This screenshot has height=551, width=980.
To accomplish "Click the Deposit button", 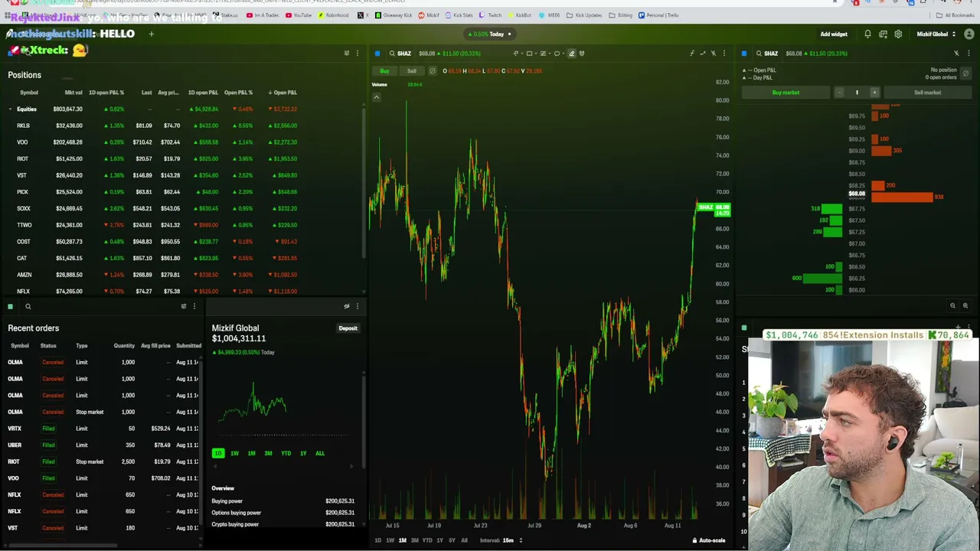I will (x=348, y=328).
